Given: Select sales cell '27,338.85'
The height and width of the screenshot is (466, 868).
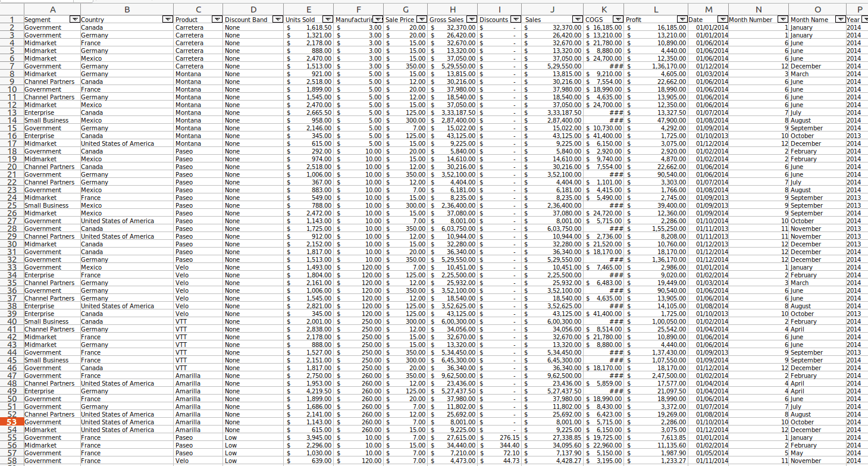Looking at the screenshot, I should [553, 437].
